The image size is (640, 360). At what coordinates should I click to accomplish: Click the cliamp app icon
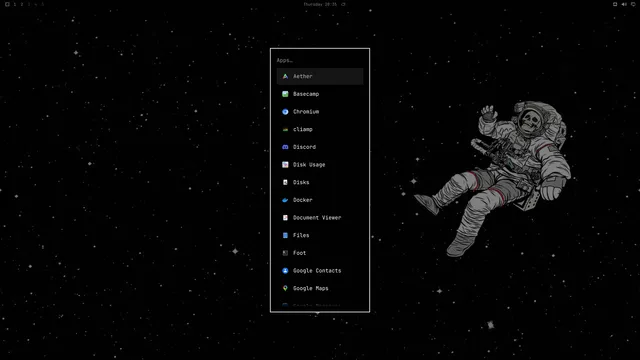[x=285, y=129]
